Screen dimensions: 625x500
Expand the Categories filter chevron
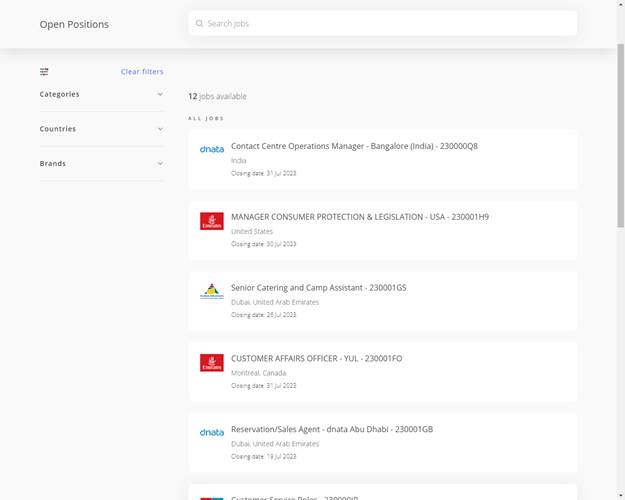coord(160,94)
